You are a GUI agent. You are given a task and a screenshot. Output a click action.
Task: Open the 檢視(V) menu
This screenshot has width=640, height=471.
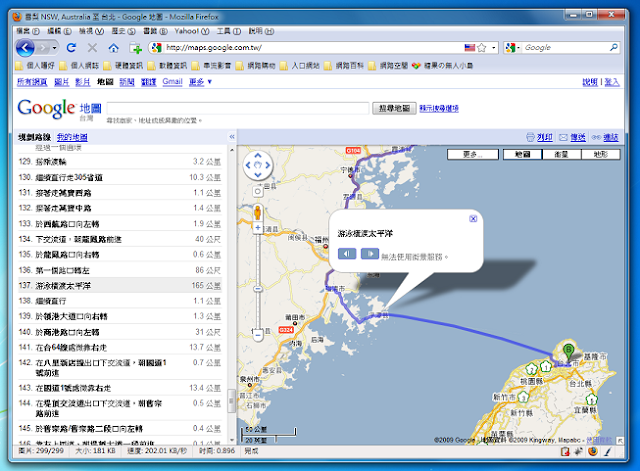click(x=91, y=31)
